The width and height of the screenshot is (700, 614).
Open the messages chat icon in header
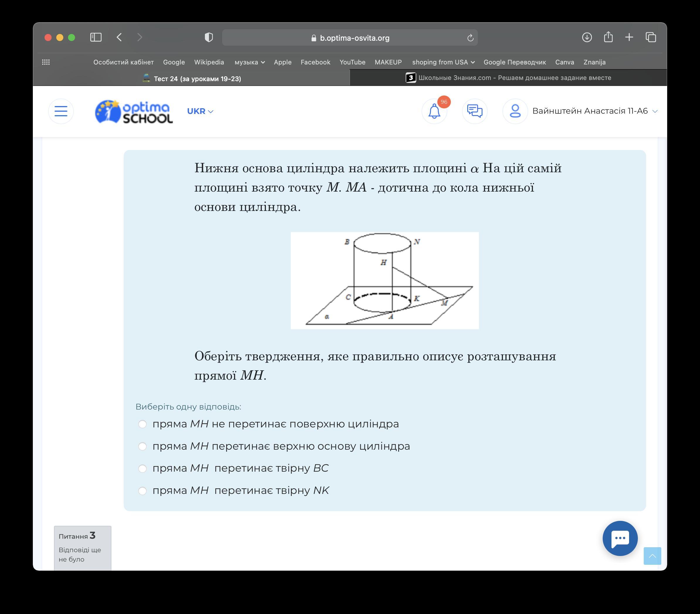pos(474,111)
